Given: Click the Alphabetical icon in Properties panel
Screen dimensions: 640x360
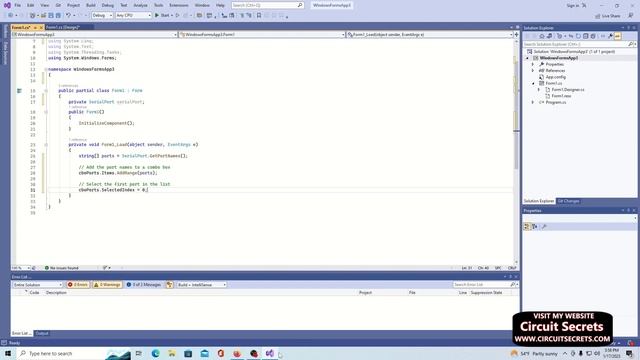Looking at the screenshot, I should pyautogui.click(x=535, y=227).
